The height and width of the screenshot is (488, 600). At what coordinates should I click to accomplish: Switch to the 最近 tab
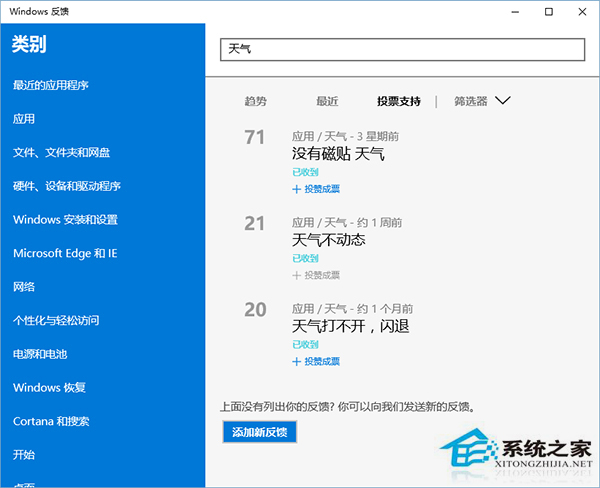327,101
